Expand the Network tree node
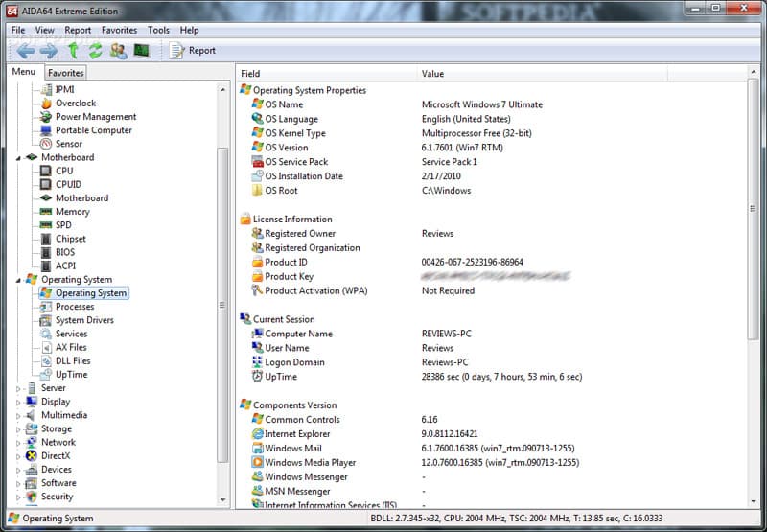 tap(18, 443)
